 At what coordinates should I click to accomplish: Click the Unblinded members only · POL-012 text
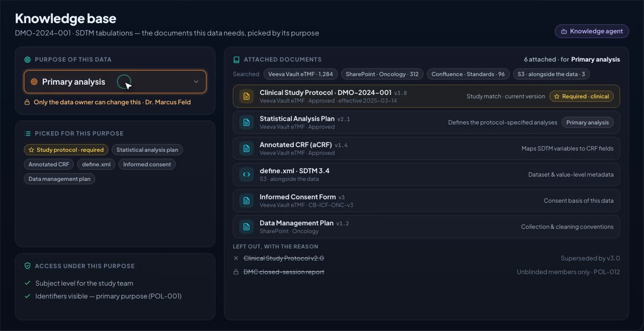[x=568, y=272]
